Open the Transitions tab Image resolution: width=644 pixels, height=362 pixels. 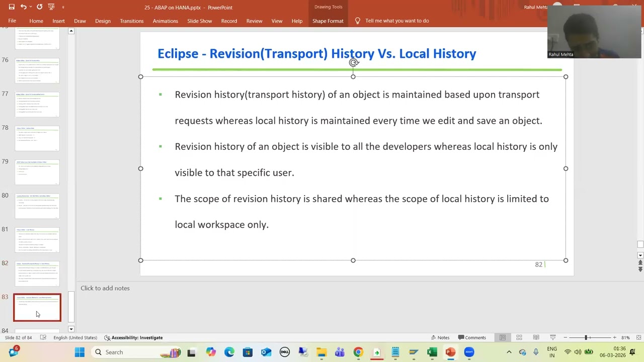(x=132, y=21)
